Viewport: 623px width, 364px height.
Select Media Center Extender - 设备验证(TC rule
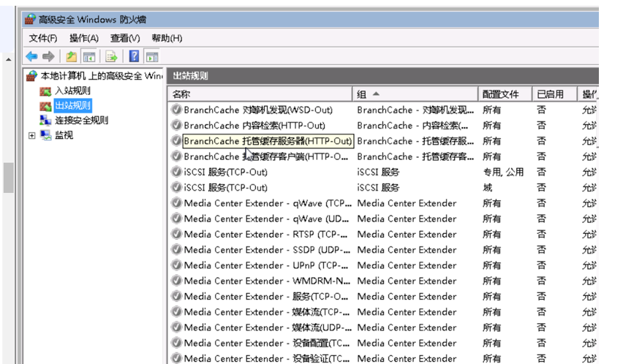267,358
